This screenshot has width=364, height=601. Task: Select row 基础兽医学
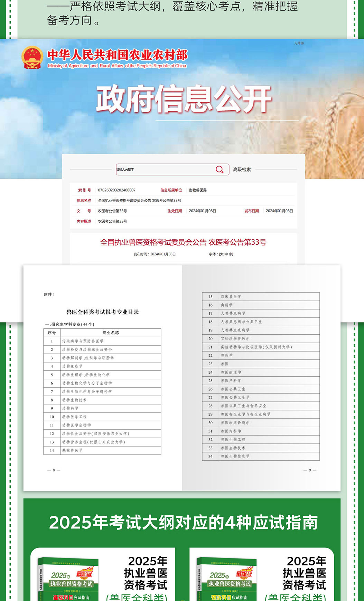[x=102, y=450]
